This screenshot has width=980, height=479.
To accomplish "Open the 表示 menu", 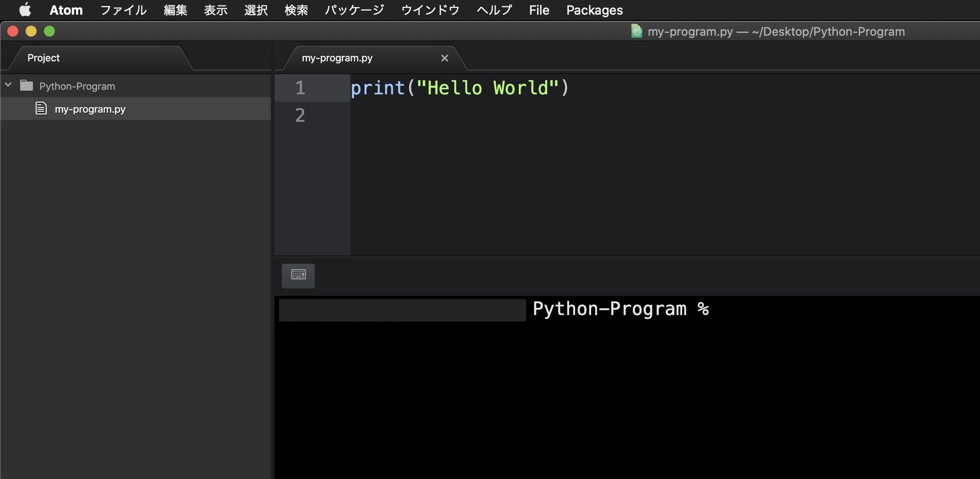I will point(215,10).
